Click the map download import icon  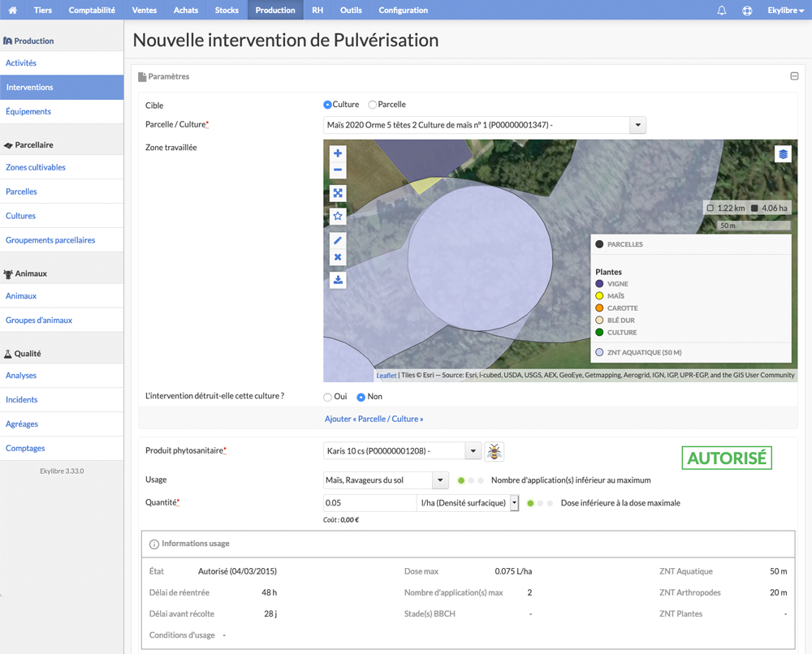click(338, 280)
